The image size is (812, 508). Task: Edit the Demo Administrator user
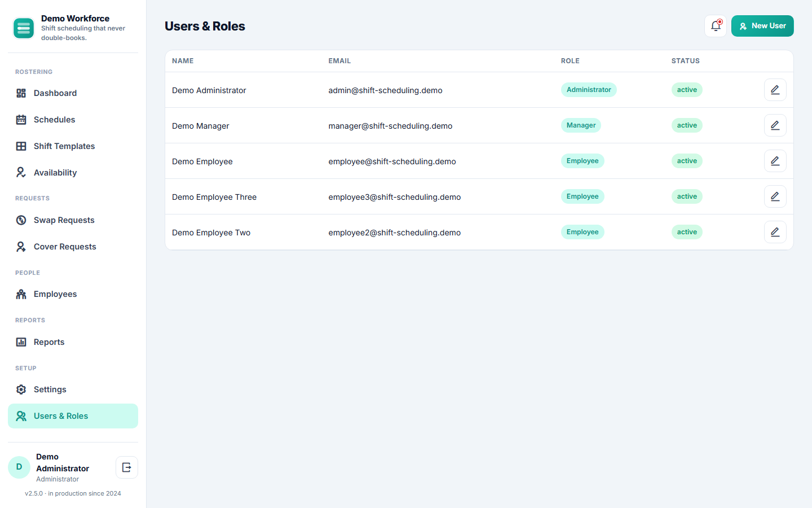click(775, 90)
